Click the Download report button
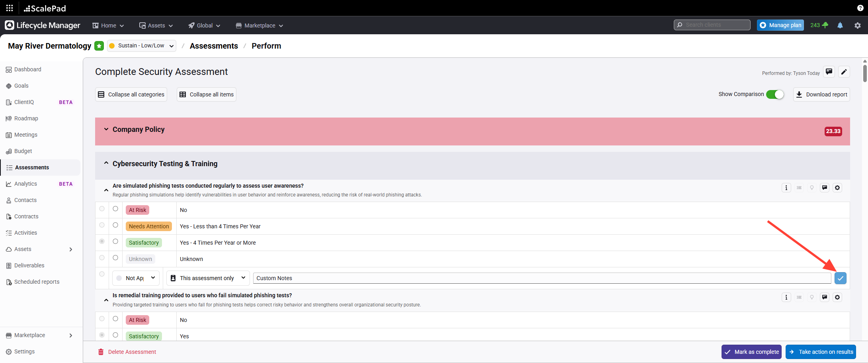The width and height of the screenshot is (868, 363). tap(821, 94)
